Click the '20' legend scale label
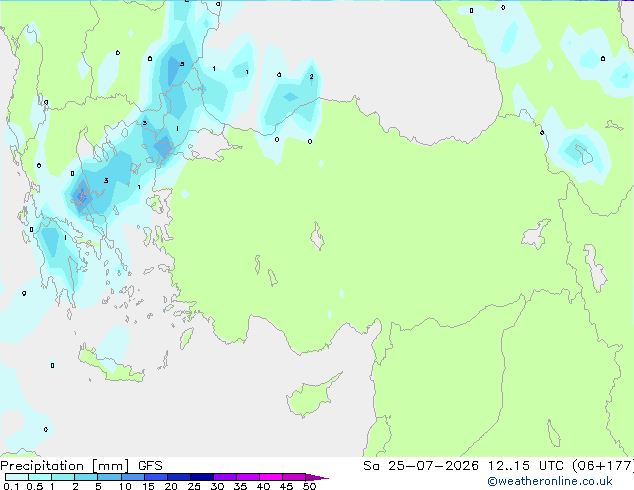The image size is (634, 490). pos(171,486)
